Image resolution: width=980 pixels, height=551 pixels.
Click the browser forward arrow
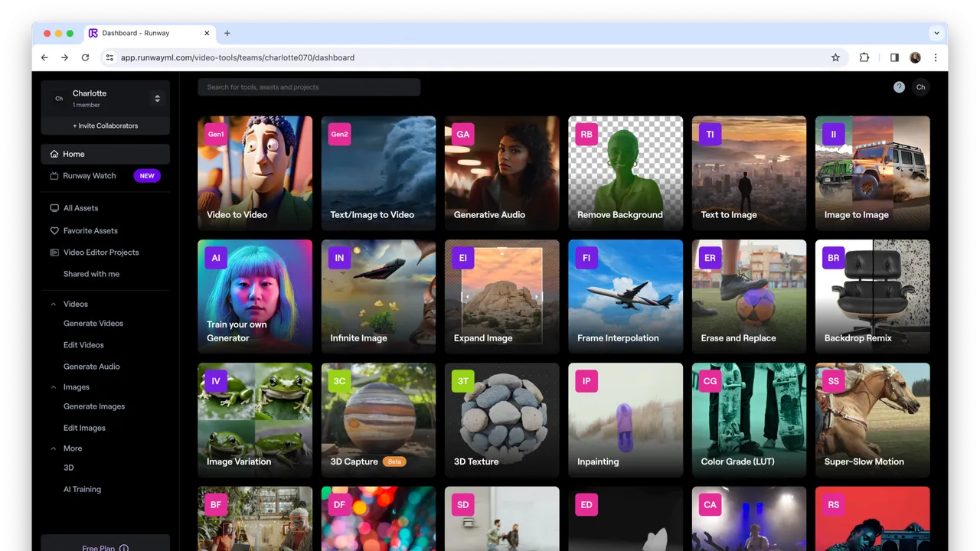(x=64, y=57)
